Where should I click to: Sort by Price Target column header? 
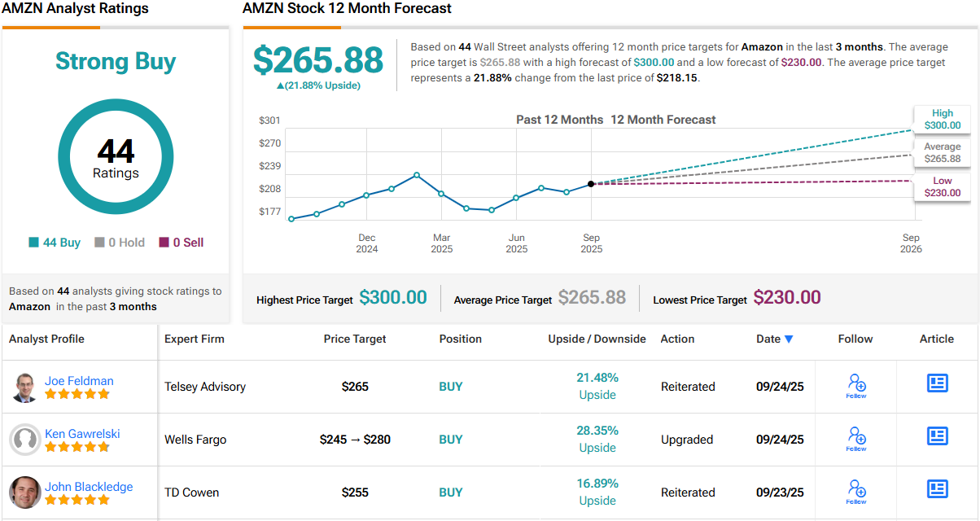tap(355, 339)
